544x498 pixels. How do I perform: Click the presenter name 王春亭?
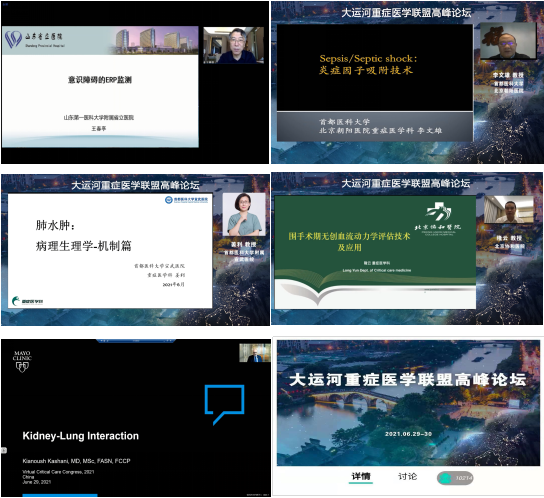(99, 128)
